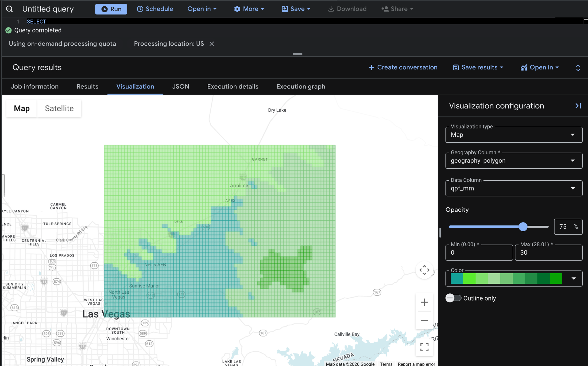The height and width of the screenshot is (366, 588).
Task: Click the BigQuery query icon beside Untitled query
Action: pyautogui.click(x=9, y=9)
